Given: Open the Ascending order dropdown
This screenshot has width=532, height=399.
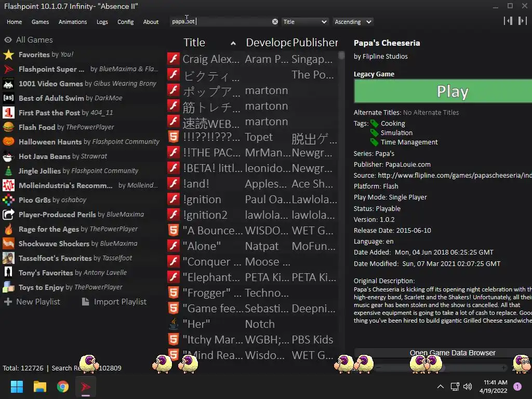Looking at the screenshot, I should [353, 22].
